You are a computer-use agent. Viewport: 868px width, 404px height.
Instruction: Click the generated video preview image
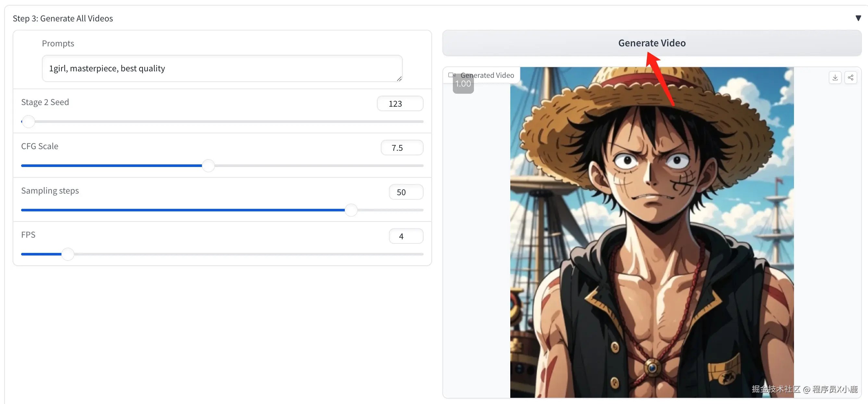[x=652, y=232]
